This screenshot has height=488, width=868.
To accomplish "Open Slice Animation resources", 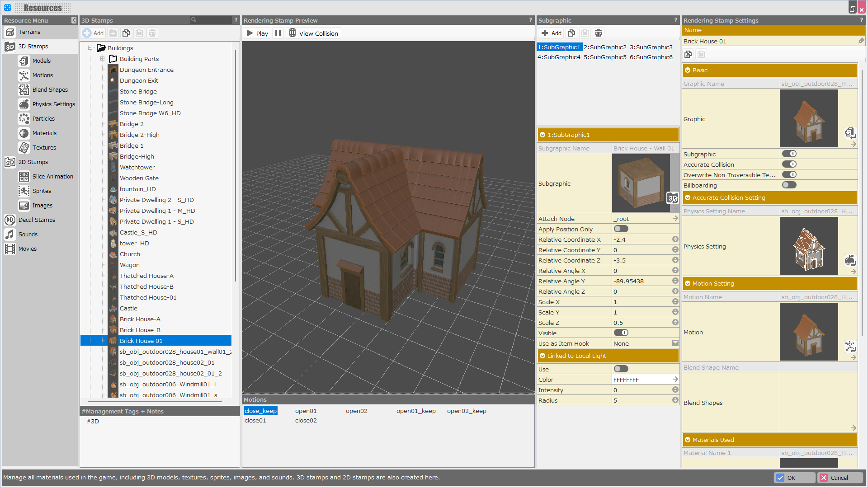I will 52,176.
